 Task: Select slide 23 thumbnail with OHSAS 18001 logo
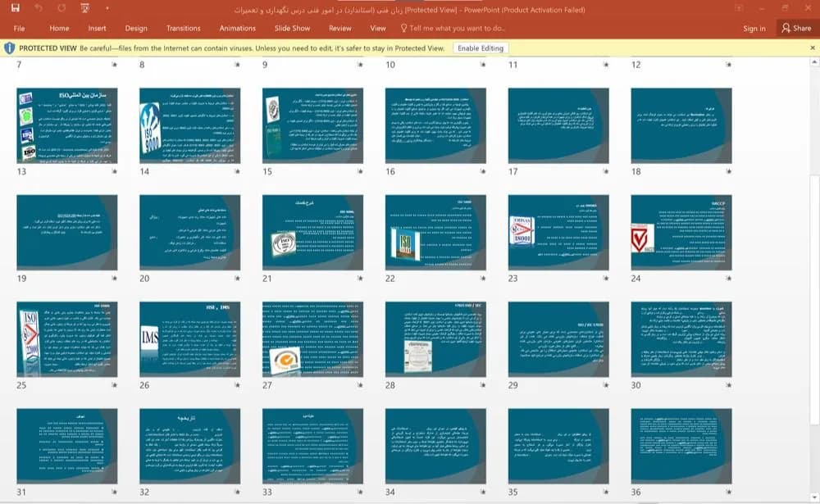tap(558, 233)
